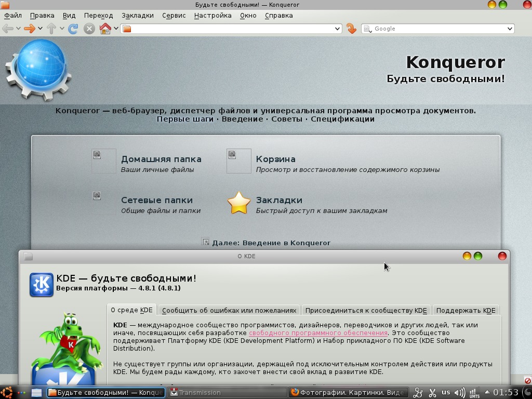Image resolution: width=532 pixels, height=399 pixels.
Task: Click the Konqueror globe logo
Action: coord(38,70)
